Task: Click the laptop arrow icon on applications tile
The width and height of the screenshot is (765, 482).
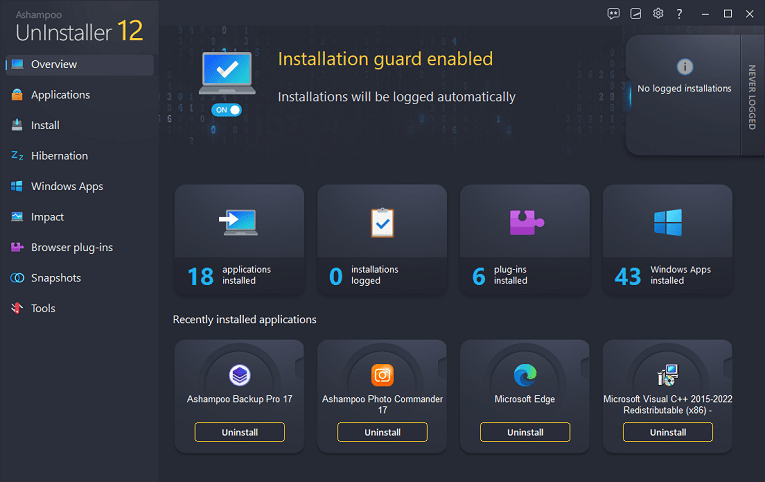Action: pyautogui.click(x=239, y=222)
